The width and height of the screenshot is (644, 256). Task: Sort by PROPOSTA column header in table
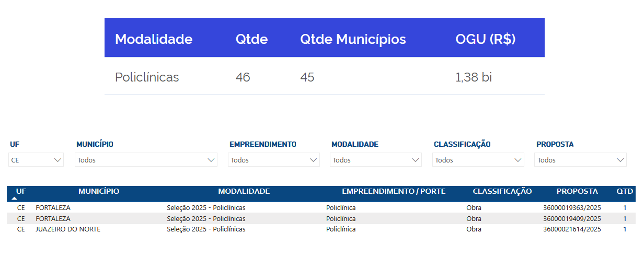click(577, 191)
